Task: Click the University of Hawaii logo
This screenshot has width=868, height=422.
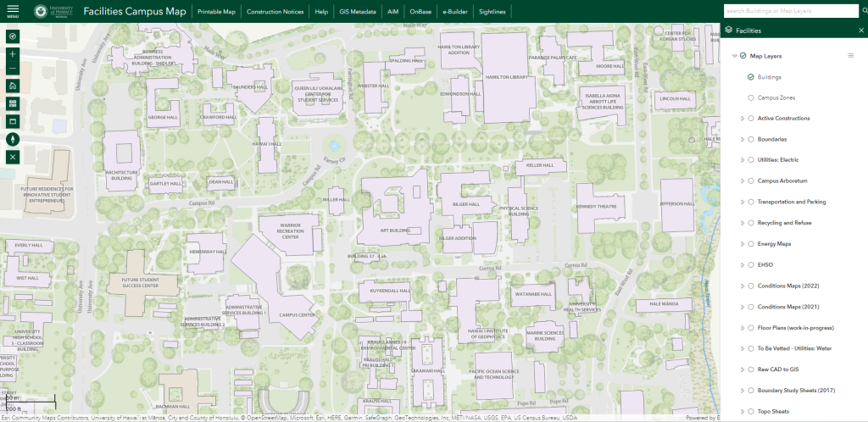Action: (x=53, y=11)
